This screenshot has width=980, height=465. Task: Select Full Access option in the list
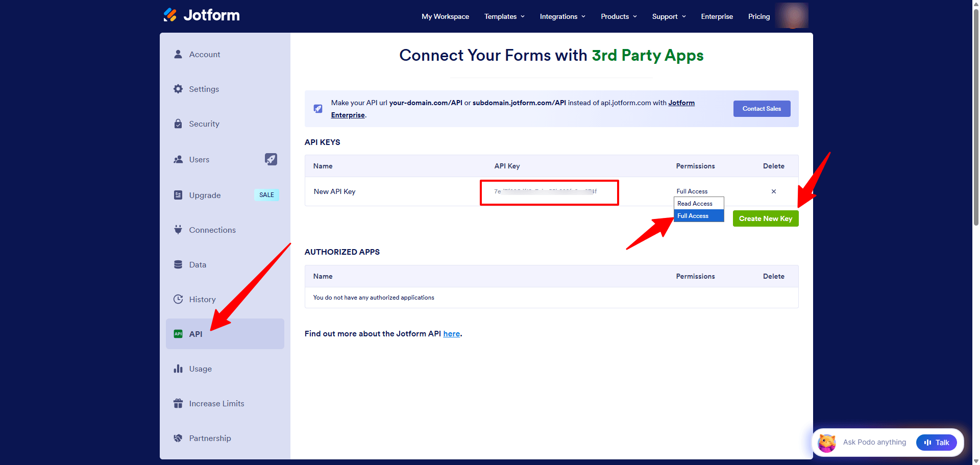[699, 216]
